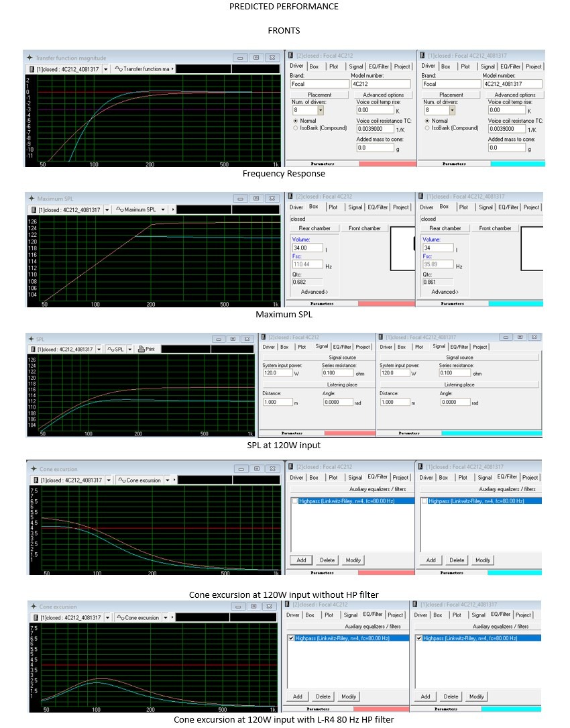This screenshot has height=728, width=570.
Task: Click pink Parameters color swatch below Focal 4C212 driver settings
Action: point(388,164)
